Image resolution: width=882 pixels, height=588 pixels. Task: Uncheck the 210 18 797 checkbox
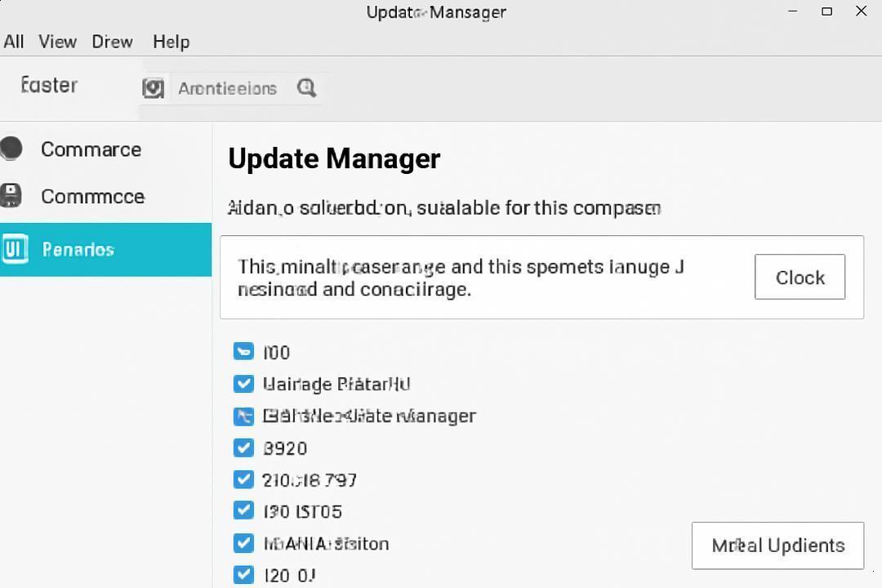243,479
